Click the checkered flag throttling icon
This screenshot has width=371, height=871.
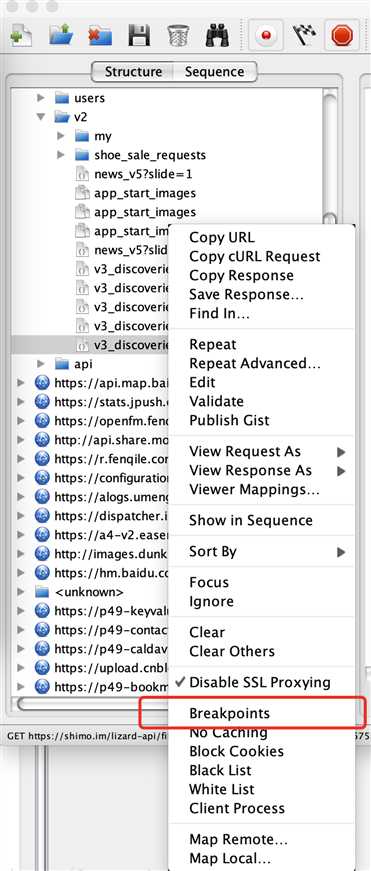click(305, 35)
